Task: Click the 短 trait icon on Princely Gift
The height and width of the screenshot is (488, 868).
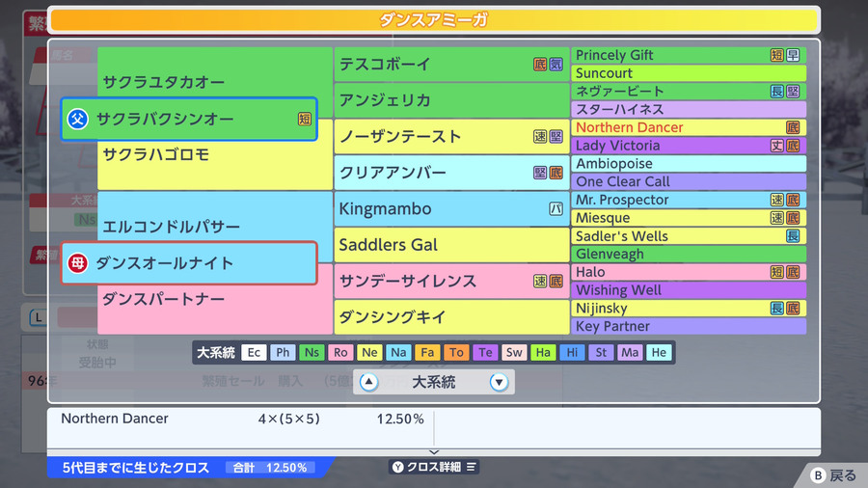Action: [777, 55]
